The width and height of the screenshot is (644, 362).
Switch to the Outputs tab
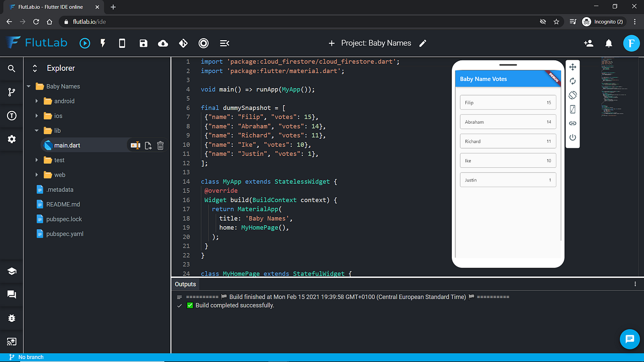(x=185, y=284)
